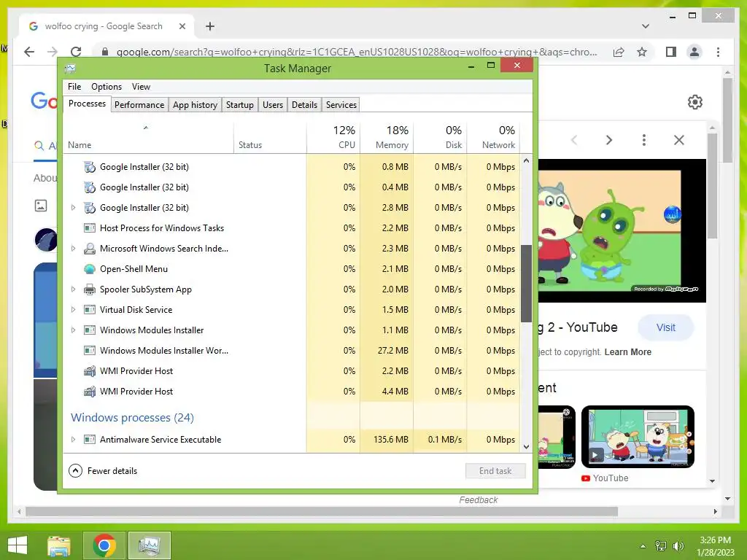The image size is (747, 560).
Task: Show hidden system tray icons
Action: 643,546
